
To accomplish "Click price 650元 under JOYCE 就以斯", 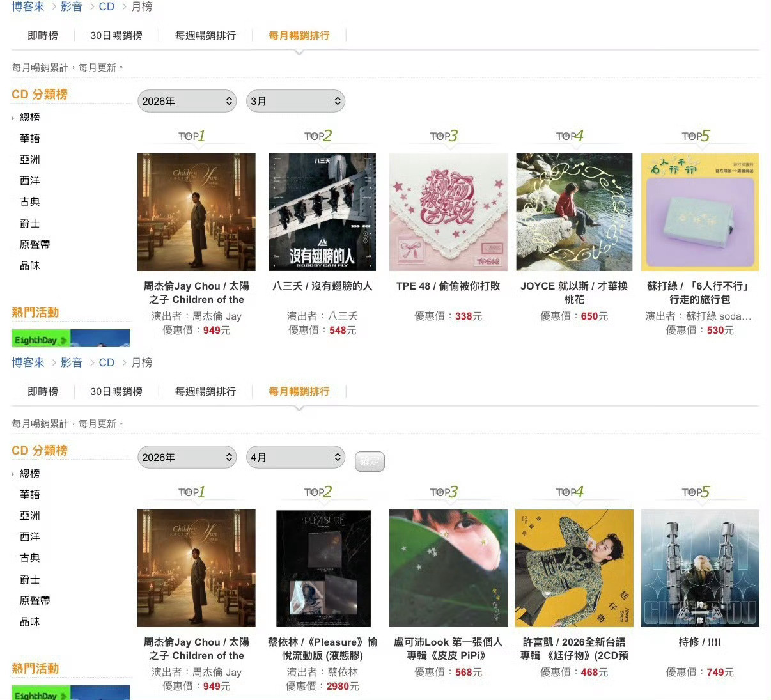I will 595,316.
